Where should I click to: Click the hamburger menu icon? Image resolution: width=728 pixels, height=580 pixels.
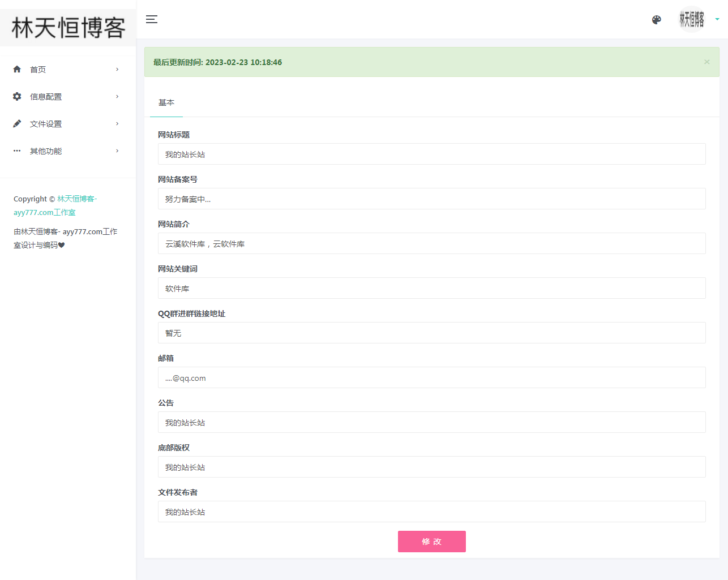[x=152, y=19]
